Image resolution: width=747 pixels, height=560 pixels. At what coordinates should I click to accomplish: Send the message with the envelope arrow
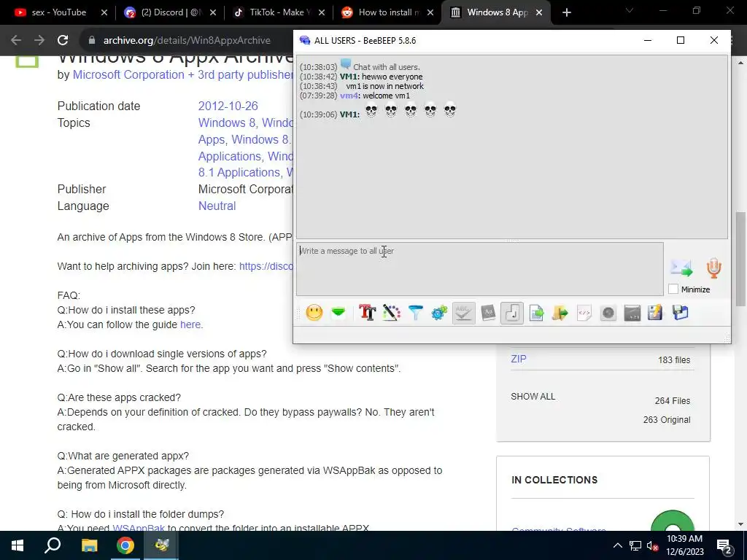tap(682, 268)
